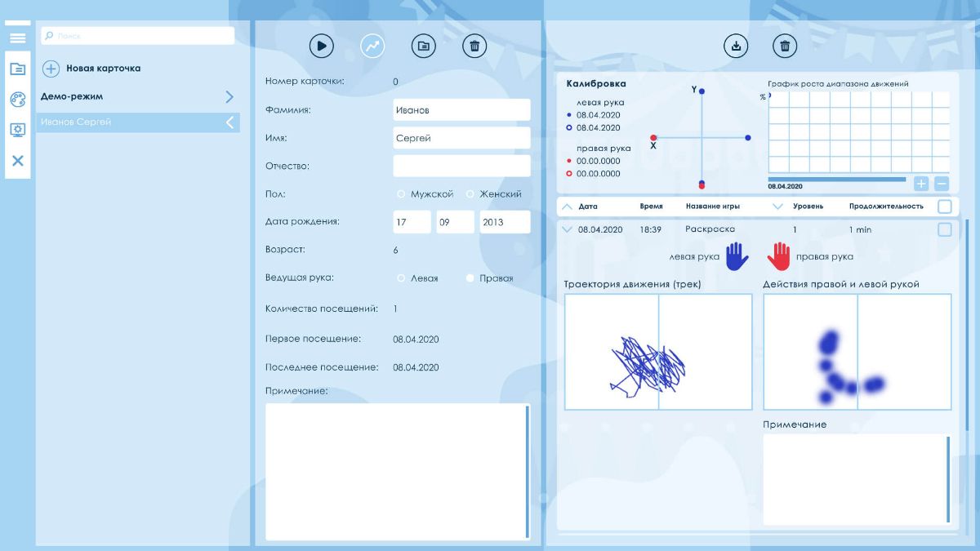Click the trash icon above sessions panel
The height and width of the screenshot is (551, 980).
click(x=785, y=47)
